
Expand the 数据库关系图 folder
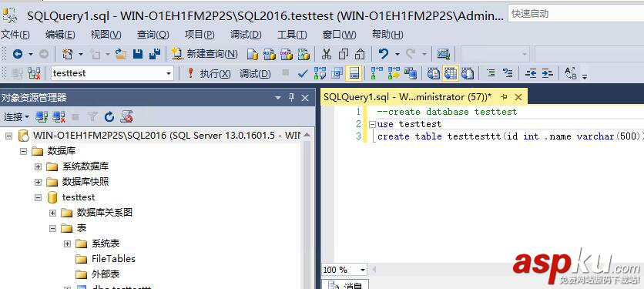(x=52, y=213)
